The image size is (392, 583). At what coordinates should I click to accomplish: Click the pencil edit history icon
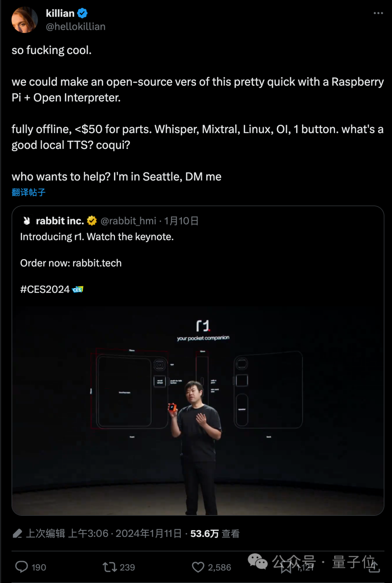17,533
